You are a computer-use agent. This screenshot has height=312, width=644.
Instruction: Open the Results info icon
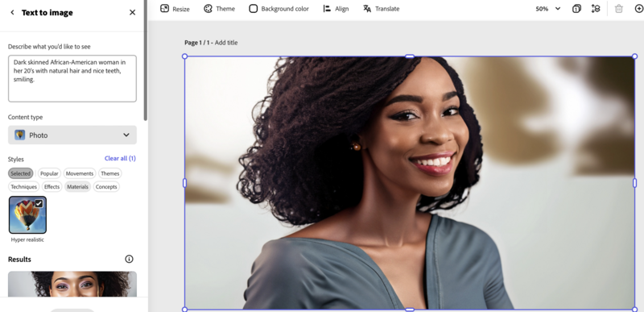pyautogui.click(x=129, y=259)
